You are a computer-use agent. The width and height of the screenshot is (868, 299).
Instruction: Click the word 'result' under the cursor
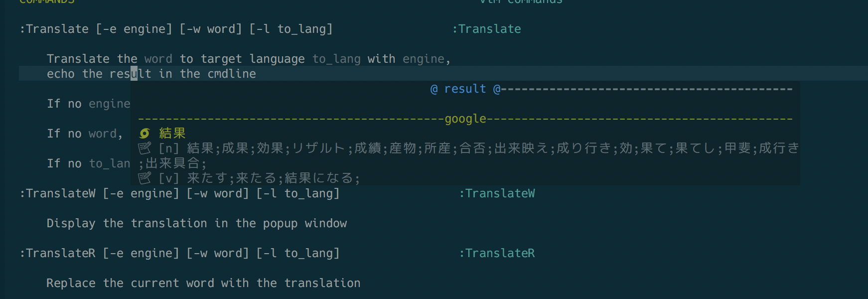[x=131, y=74]
